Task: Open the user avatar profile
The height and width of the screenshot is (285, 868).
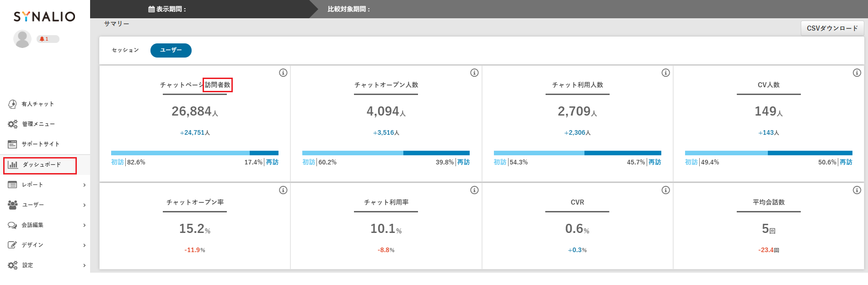Action: click(22, 39)
